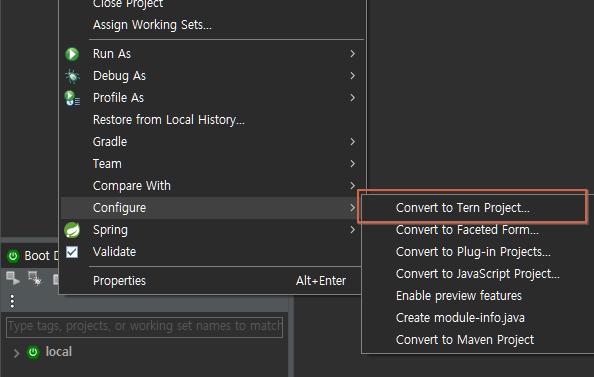Screen dimensions: 594x377
Task: Expand the Debug As submenu arrow
Action: click(x=352, y=76)
